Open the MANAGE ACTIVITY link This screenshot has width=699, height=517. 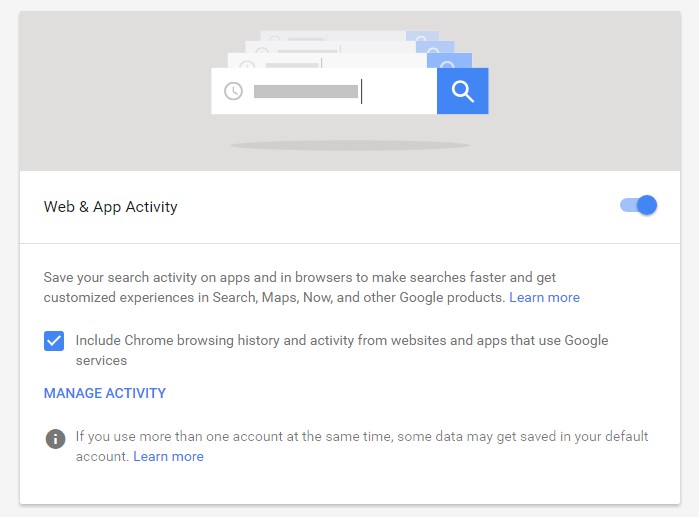click(x=105, y=393)
